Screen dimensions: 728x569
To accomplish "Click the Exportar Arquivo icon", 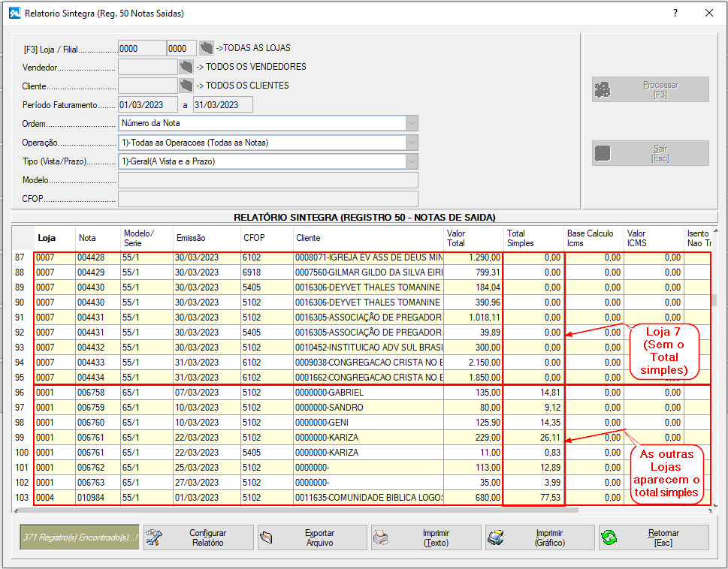I will tap(267, 538).
